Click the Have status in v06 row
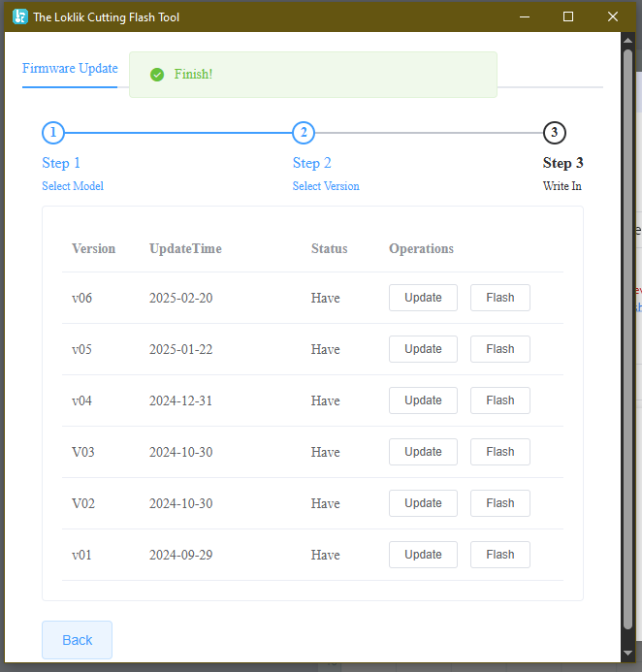This screenshot has height=672, width=642. tap(325, 298)
